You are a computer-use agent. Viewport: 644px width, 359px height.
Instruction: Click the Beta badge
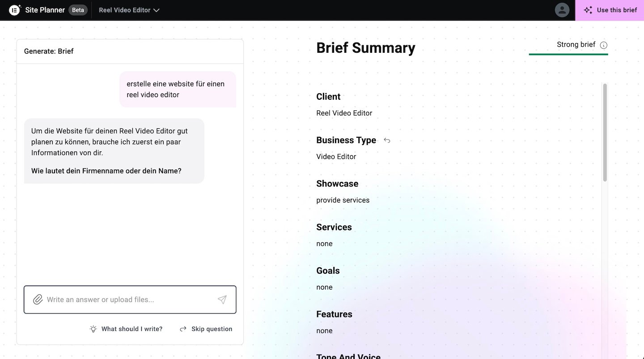click(78, 10)
